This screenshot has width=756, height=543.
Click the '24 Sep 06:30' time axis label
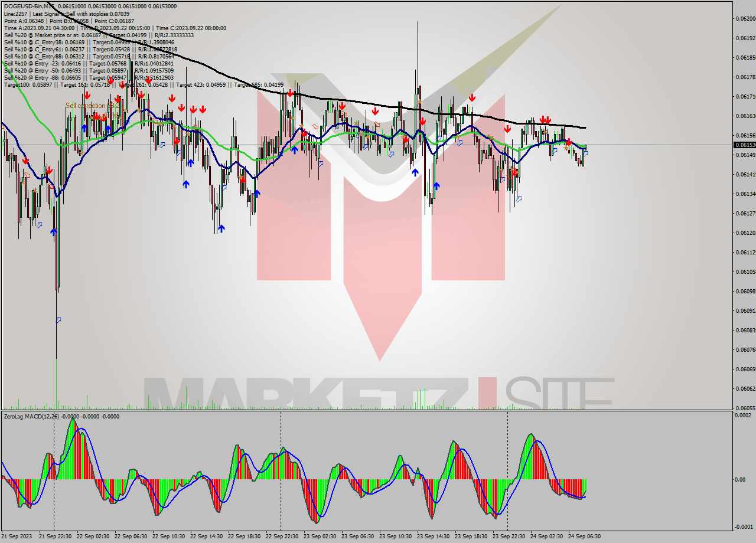click(x=584, y=536)
